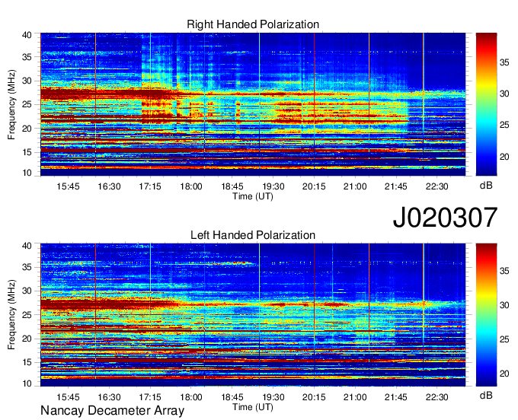
Task: Click the 35 dB value on the Left Handed colorbar
Action: [x=504, y=271]
